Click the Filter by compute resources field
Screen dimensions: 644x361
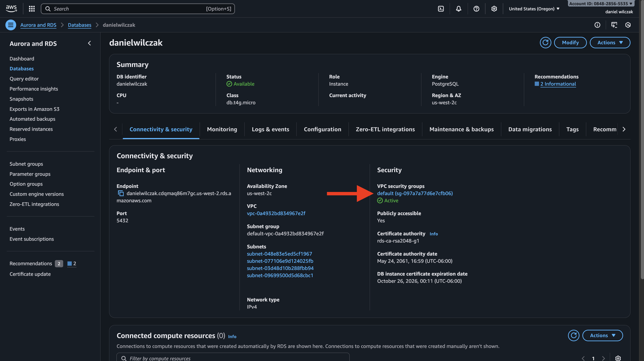point(233,358)
